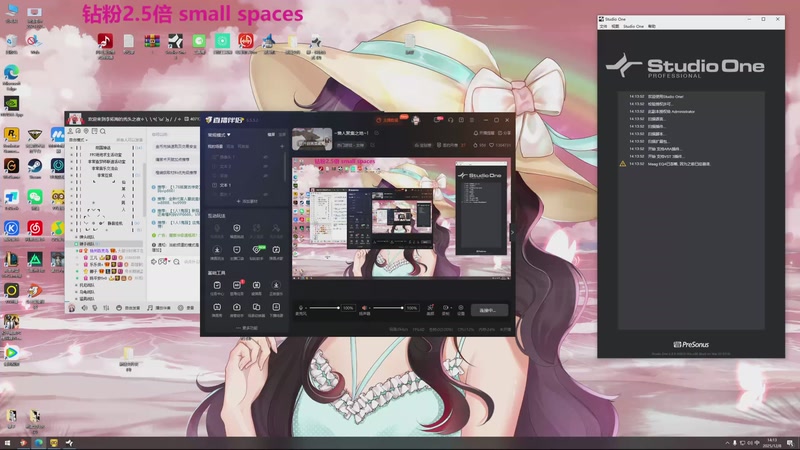Click the first icon under 基础工具
Screen dimensions: 800x450
click(217, 286)
